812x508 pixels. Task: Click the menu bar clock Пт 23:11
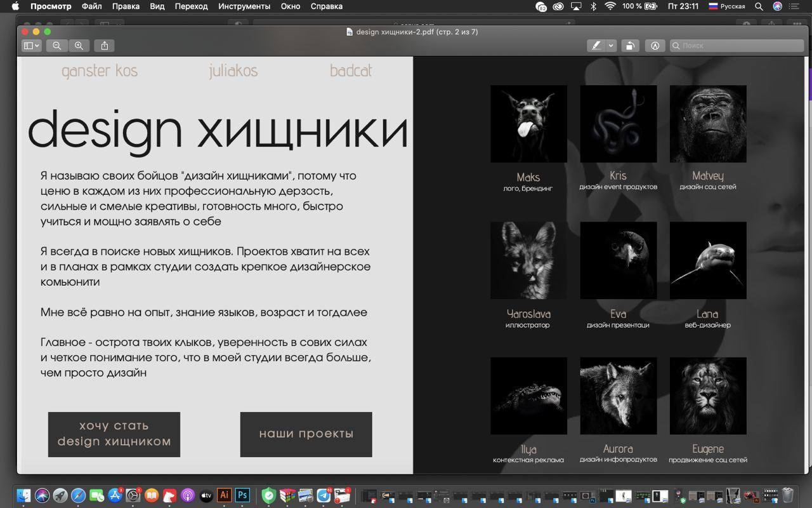point(683,6)
